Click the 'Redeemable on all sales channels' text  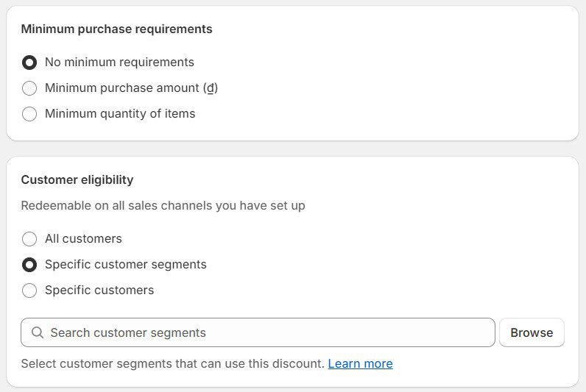163,206
